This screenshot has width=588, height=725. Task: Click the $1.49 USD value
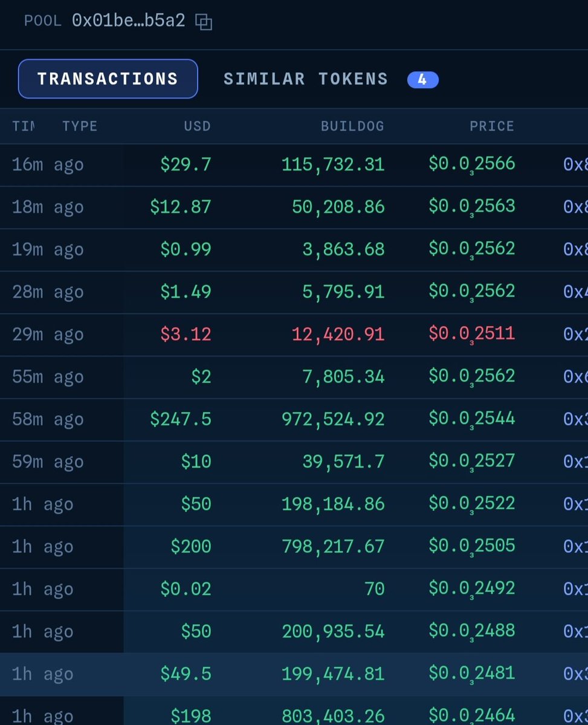[x=186, y=292]
